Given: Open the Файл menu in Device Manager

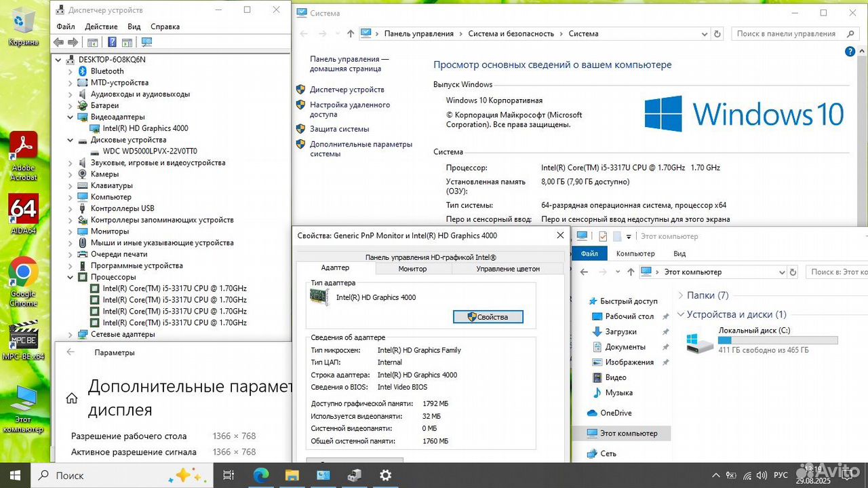Looking at the screenshot, I should tap(66, 26).
